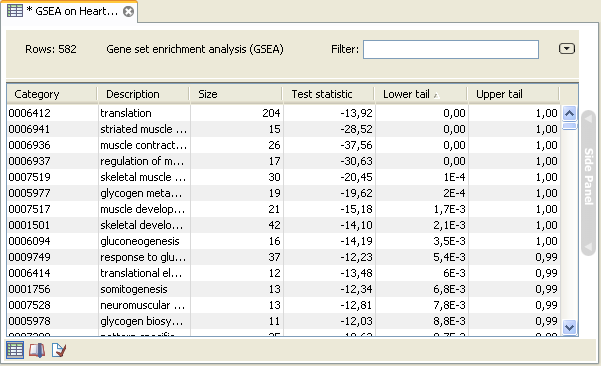601x366 pixels.
Task: Collapse the Side Panel top arrow
Action: click(588, 119)
